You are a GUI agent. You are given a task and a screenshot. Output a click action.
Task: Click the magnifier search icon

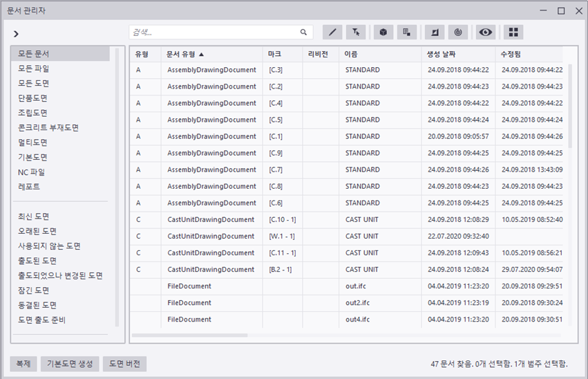pyautogui.click(x=303, y=33)
